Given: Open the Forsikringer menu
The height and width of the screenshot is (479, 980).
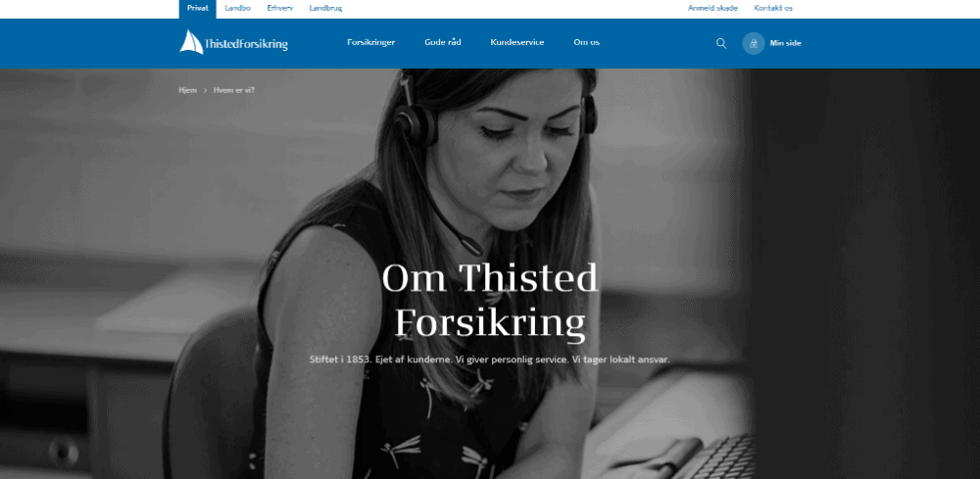Looking at the screenshot, I should (371, 42).
